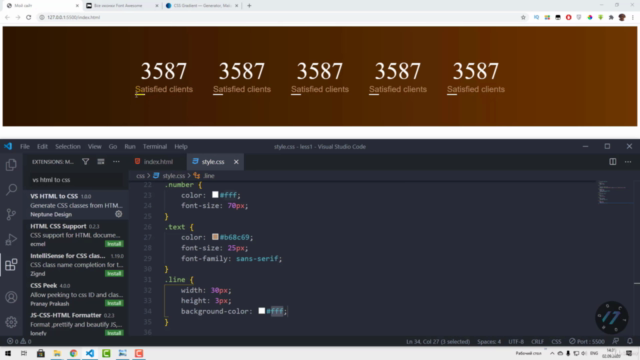This screenshot has width=640, height=360.
Task: Click the green download extension icon
Action: click(x=600, y=18)
